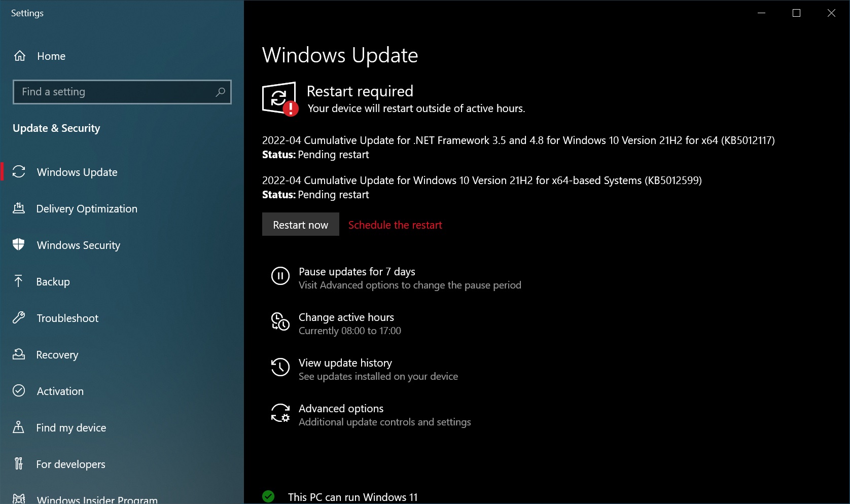Open Find my device location icon
850x504 pixels.
(19, 427)
